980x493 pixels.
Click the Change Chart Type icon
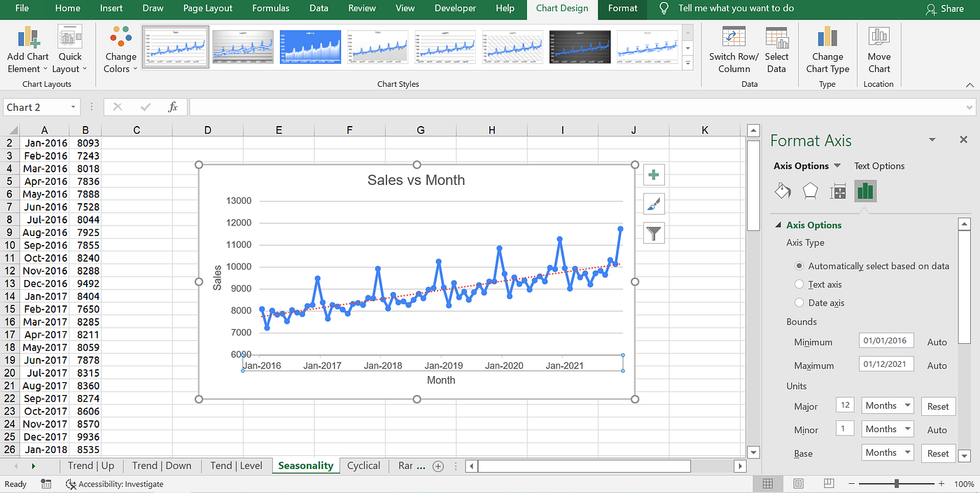click(827, 49)
